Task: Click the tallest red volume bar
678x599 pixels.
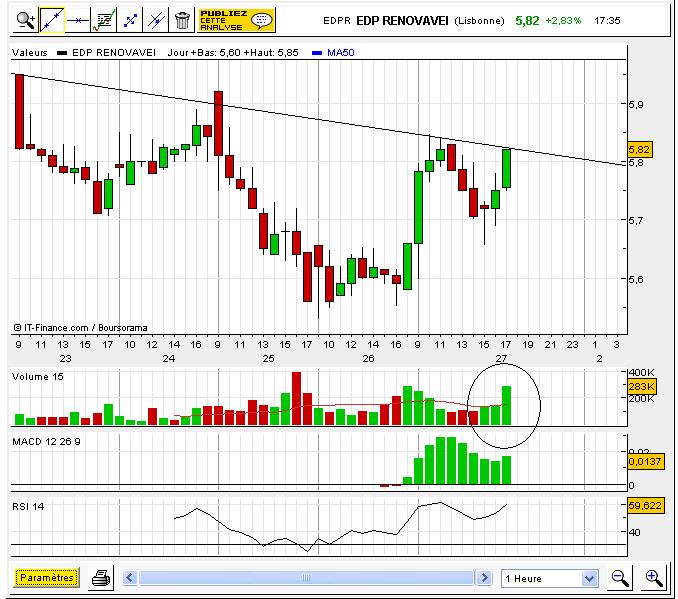Action: coord(297,398)
